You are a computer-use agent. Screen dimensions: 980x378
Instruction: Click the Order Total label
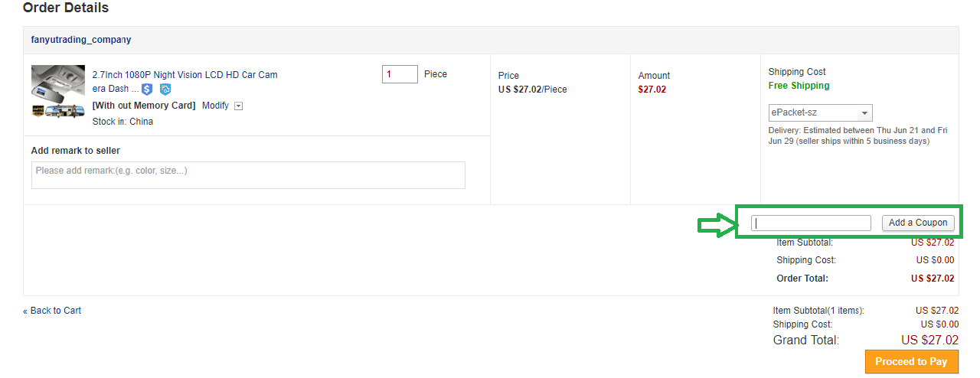tap(802, 279)
